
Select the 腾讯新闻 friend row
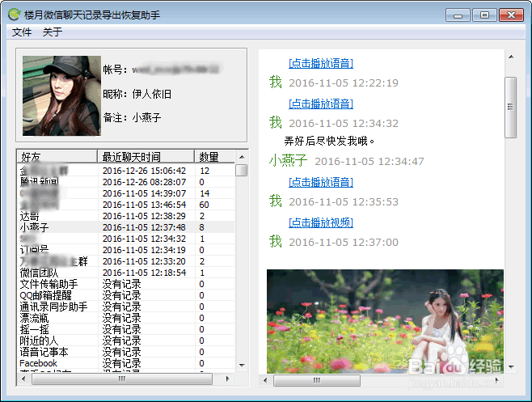tap(125, 182)
